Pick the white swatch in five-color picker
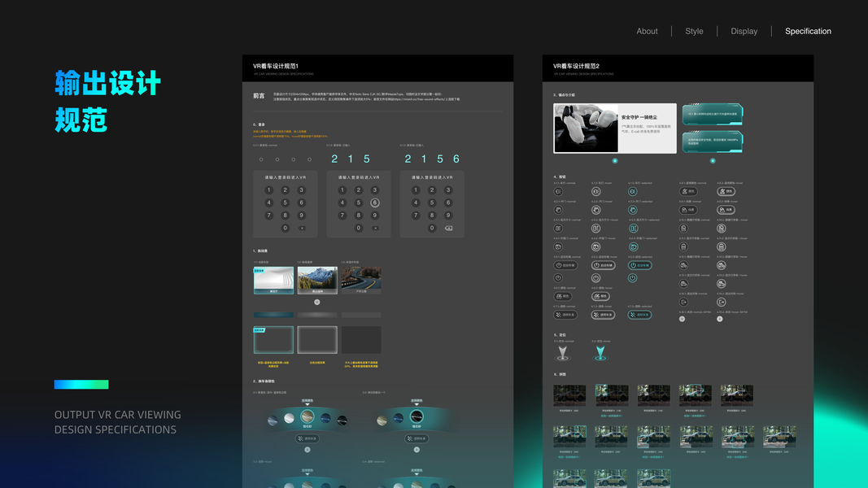 (x=289, y=418)
